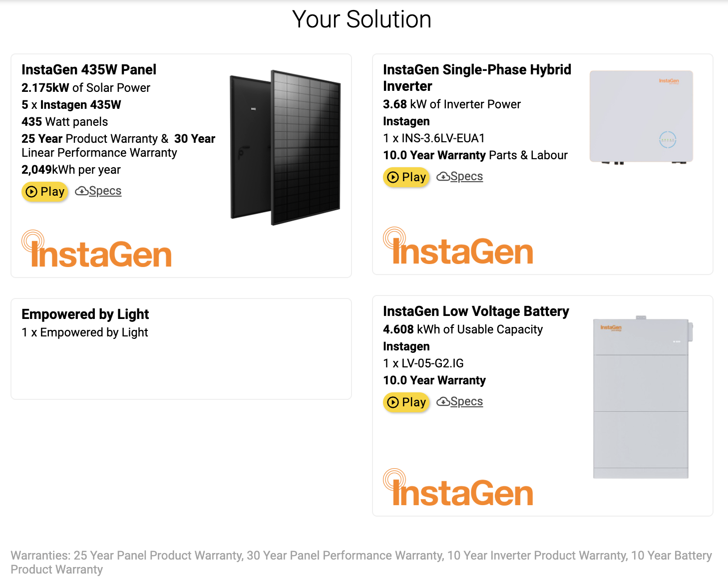
Task: Click the InstaGen logo in the panel card
Action: click(96, 249)
